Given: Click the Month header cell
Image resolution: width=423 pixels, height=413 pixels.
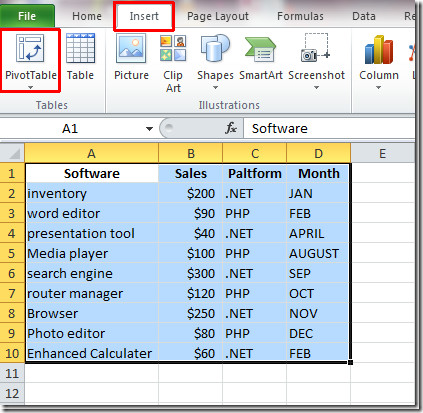Looking at the screenshot, I should click(318, 173).
